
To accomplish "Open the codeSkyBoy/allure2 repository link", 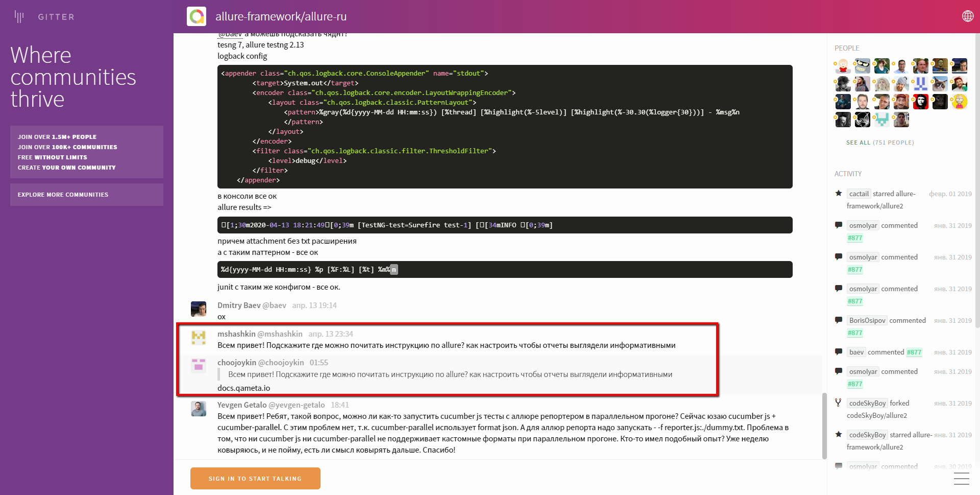I will pyautogui.click(x=877, y=415).
